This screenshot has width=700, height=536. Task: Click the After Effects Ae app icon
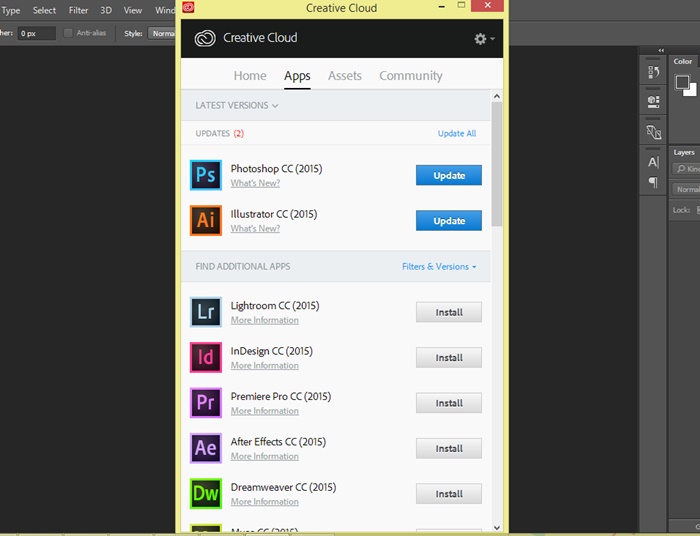click(x=205, y=448)
